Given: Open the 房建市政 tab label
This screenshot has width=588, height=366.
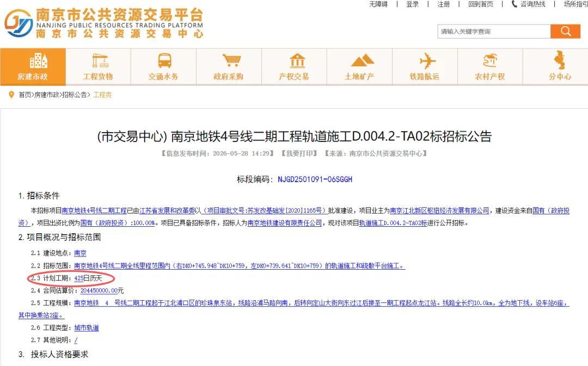Looking at the screenshot, I should [x=33, y=77].
